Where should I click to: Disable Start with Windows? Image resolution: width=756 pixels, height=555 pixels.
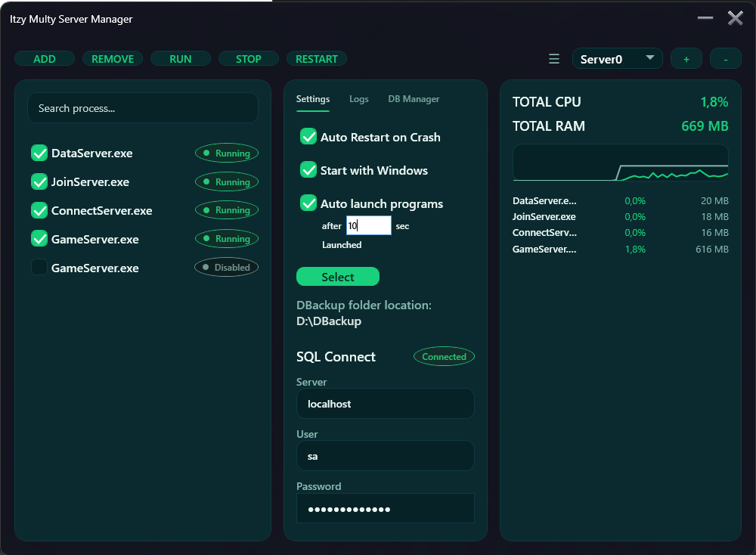(x=308, y=170)
